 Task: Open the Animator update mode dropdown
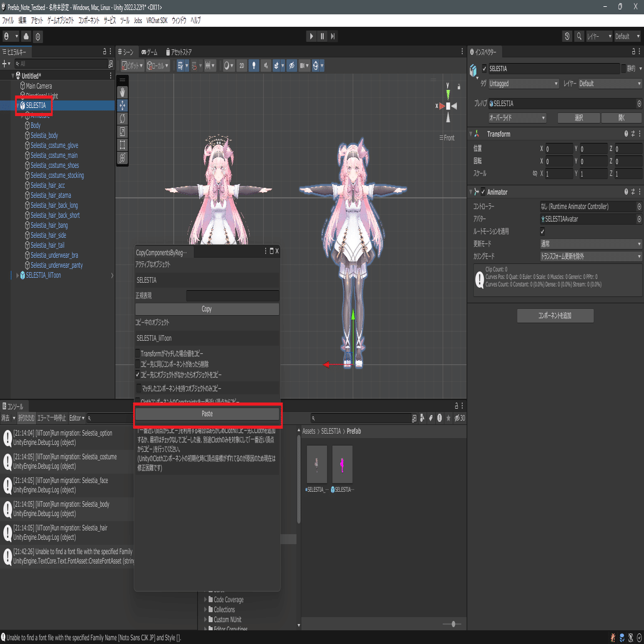tap(591, 244)
